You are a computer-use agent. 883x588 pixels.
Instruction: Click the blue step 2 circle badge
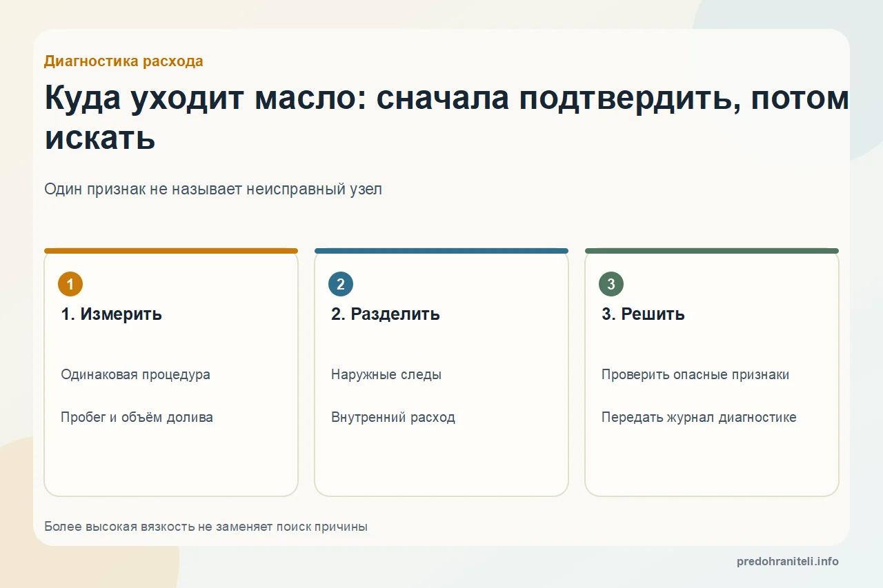[341, 284]
